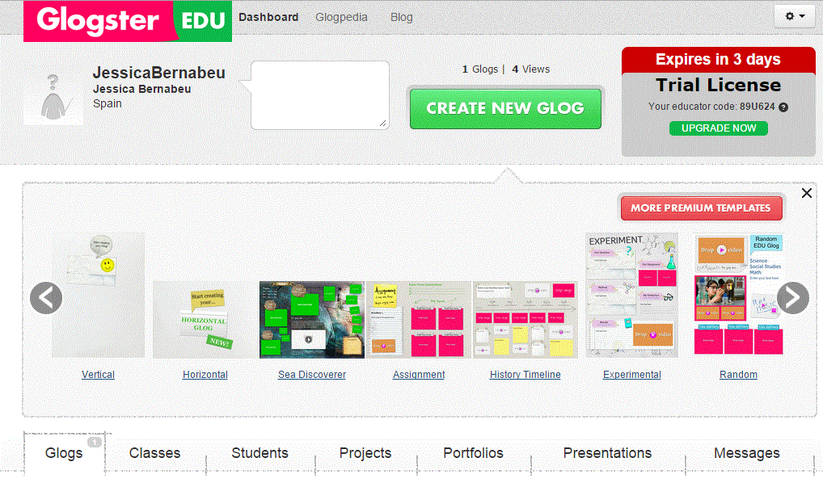This screenshot has height=504, width=823.
Task: Click the Assignment template link
Action: [419, 375]
